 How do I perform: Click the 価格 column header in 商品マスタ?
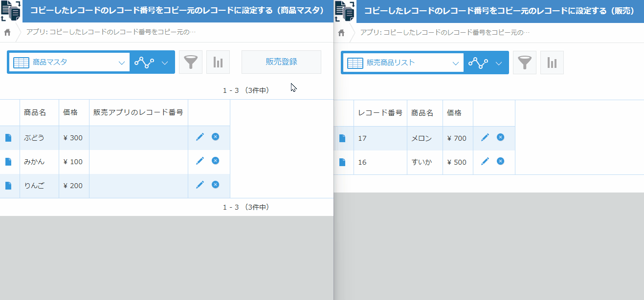(x=70, y=112)
